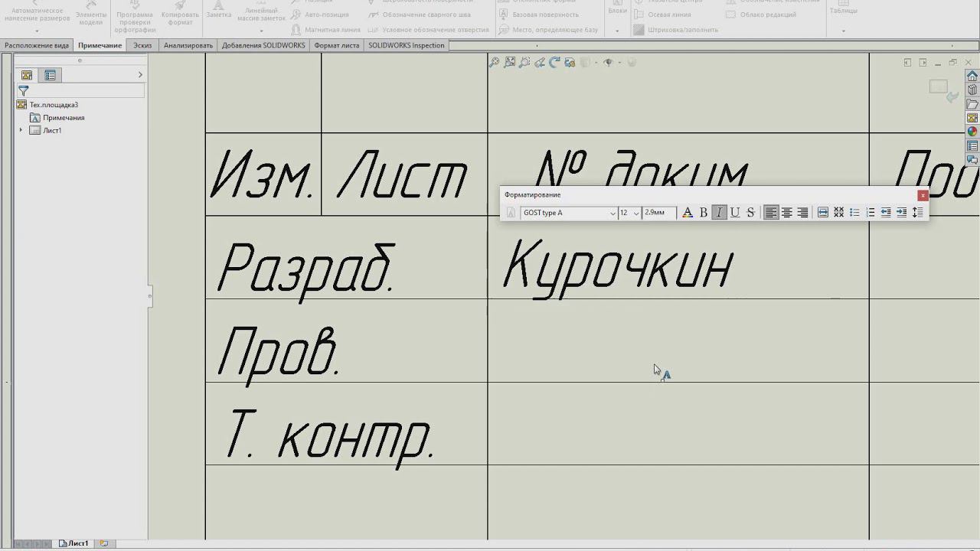Open paragraph line spacing properties
980x551 pixels.
click(x=917, y=213)
